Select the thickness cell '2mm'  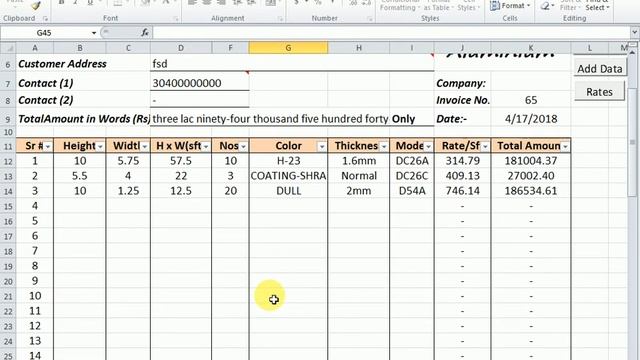pyautogui.click(x=359, y=191)
